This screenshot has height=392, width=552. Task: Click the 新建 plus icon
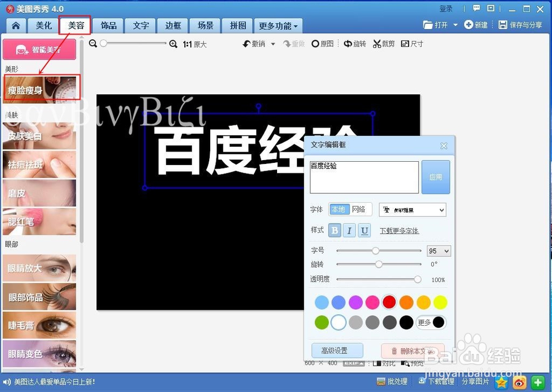pyautogui.click(x=468, y=25)
